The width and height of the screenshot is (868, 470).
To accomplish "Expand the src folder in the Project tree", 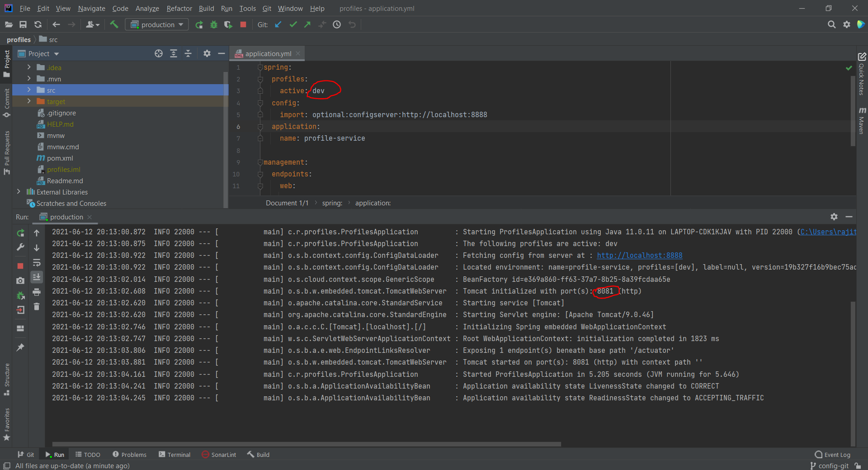I will [x=28, y=90].
